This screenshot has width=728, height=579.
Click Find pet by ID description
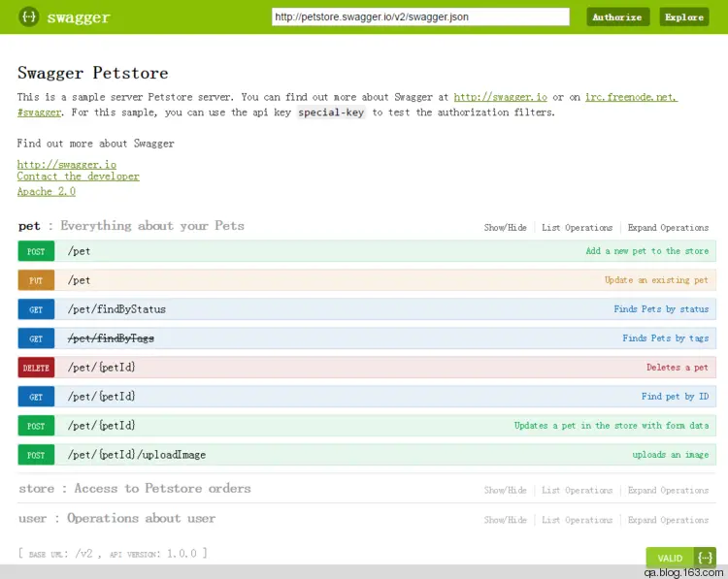[x=675, y=397]
